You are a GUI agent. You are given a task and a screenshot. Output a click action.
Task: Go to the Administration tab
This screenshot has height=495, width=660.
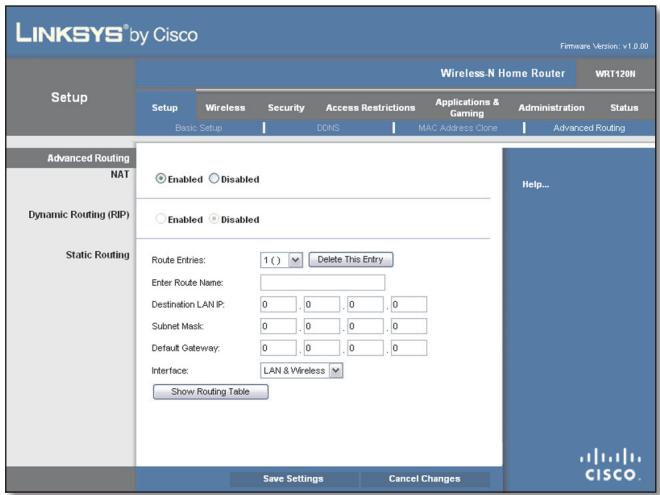[x=551, y=108]
